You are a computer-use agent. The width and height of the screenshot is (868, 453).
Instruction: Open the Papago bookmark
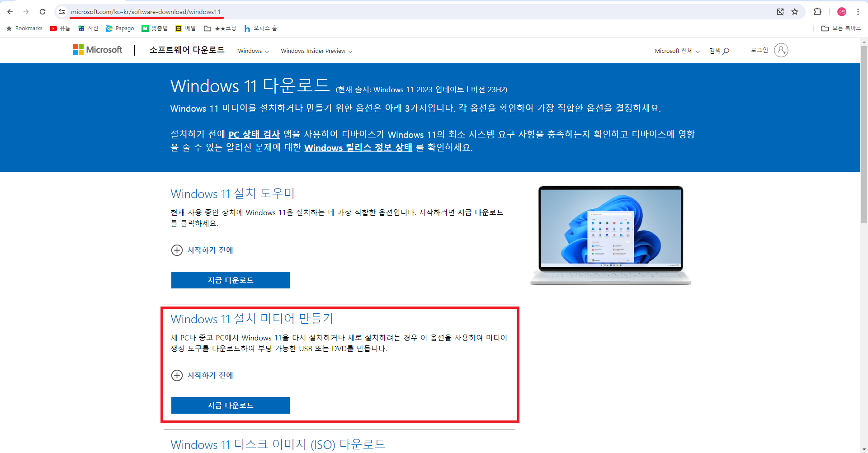pyautogui.click(x=120, y=28)
